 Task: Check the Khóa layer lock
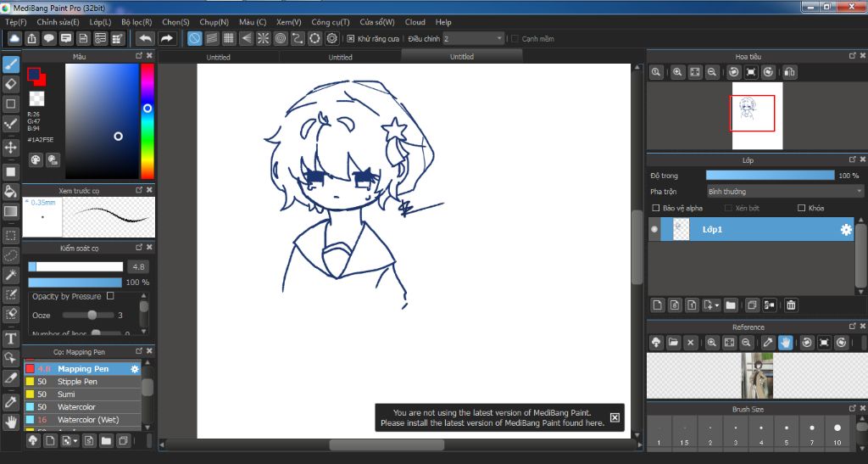[801, 208]
